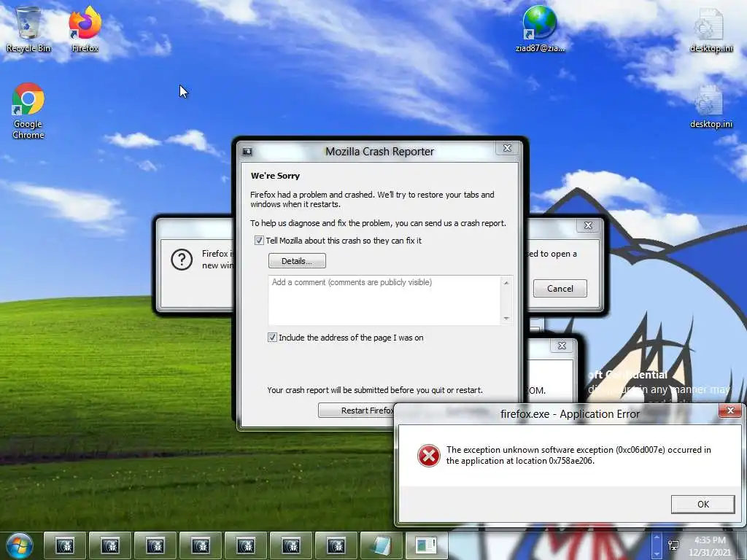The width and height of the screenshot is (747, 560).
Task: Click the question mark icon in Firefox dialog
Action: point(182,260)
